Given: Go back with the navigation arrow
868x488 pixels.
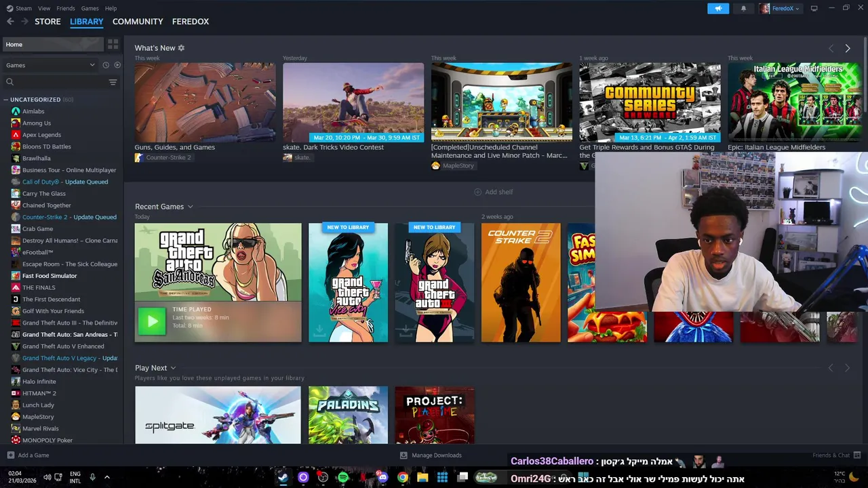Looking at the screenshot, I should tap(10, 22).
